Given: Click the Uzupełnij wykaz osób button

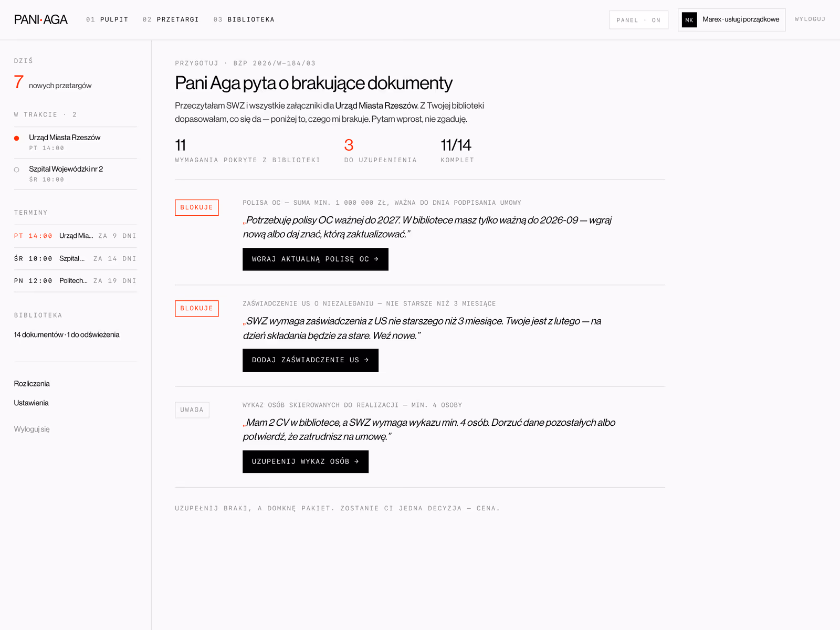Looking at the screenshot, I should click(x=306, y=461).
